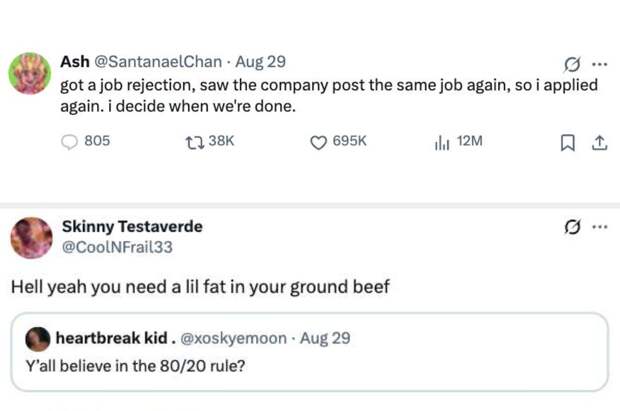Retweet Ash's job rejection tweet
The image size is (620, 411).
[x=193, y=142]
